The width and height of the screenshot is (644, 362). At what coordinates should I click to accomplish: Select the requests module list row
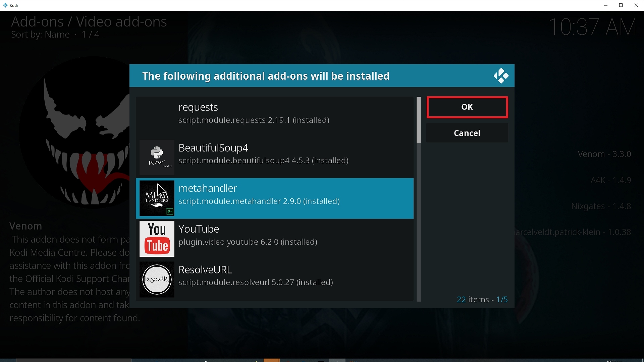(275, 117)
